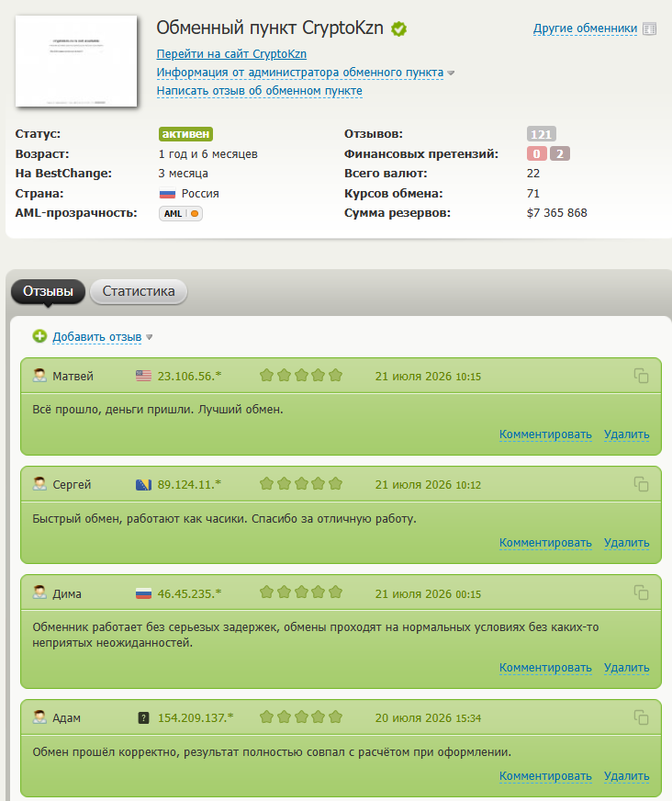Click the IP address 154.209.137.*
This screenshot has width=672, height=801.
(x=196, y=718)
